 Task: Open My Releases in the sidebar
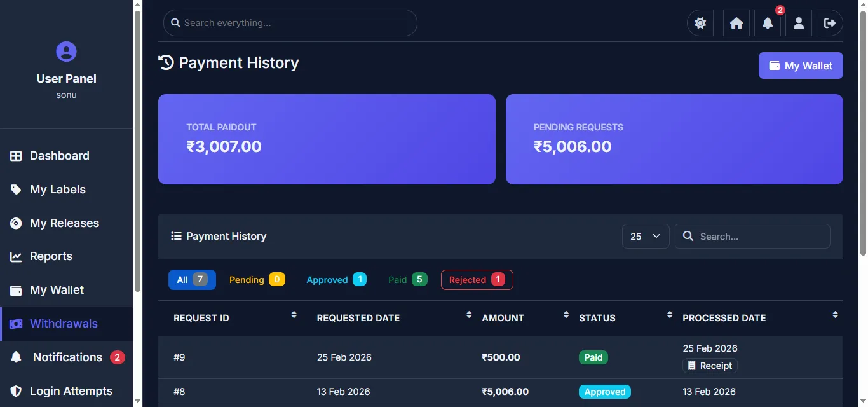coord(66,223)
